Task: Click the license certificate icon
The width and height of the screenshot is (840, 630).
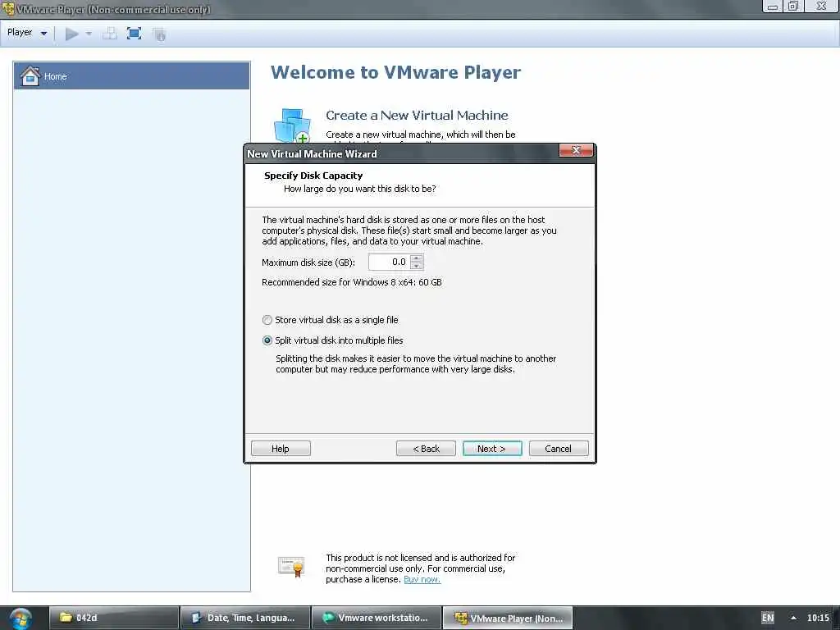Action: pos(291,567)
